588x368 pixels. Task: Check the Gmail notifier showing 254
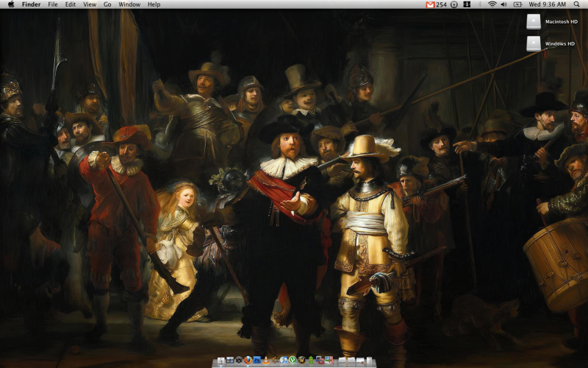pyautogui.click(x=436, y=4)
